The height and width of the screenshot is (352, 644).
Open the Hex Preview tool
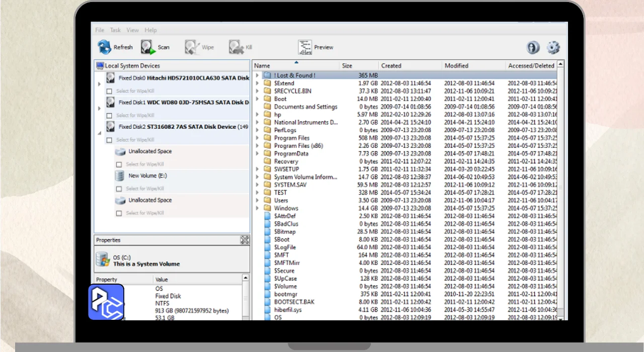(305, 47)
